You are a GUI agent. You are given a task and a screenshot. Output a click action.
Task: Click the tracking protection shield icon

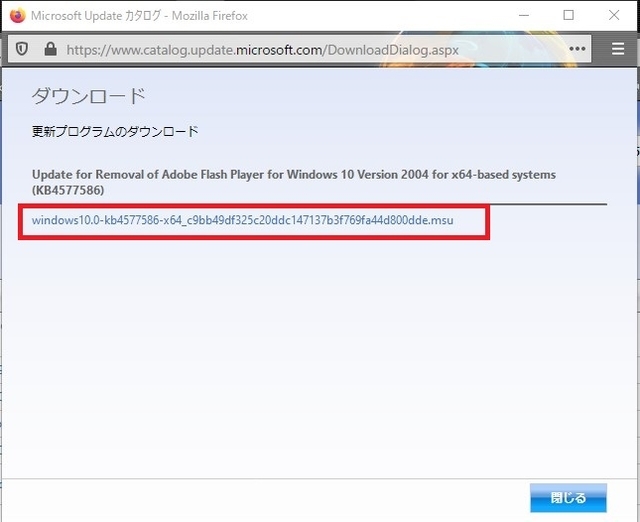(22, 49)
